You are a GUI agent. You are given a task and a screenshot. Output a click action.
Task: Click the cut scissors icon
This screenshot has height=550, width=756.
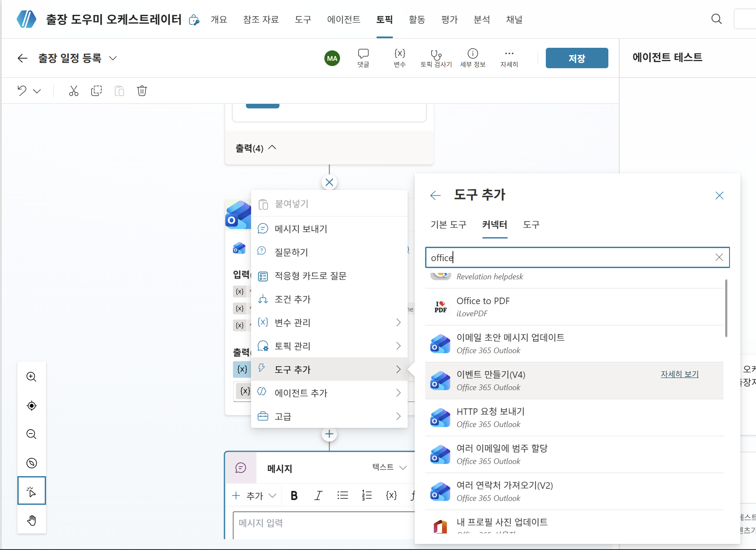(74, 91)
